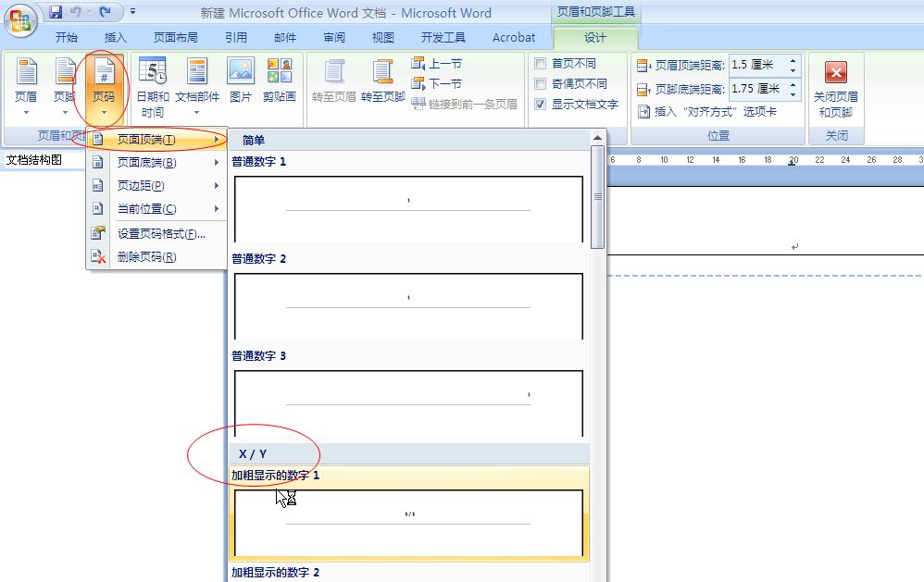Click the 剪贴画 (Clip Art) icon

click(279, 72)
